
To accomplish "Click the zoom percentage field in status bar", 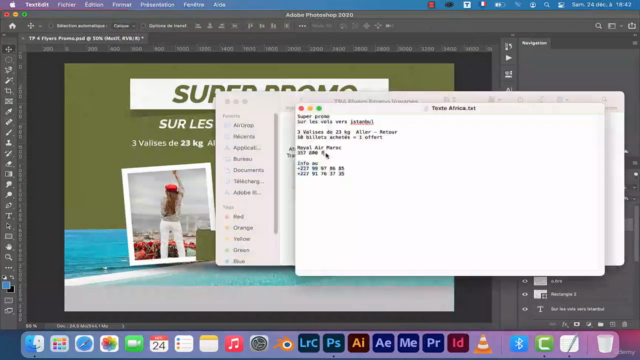I will tap(32, 326).
